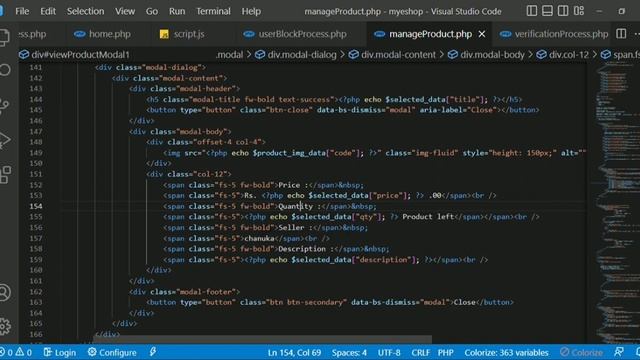Open the Selection menu

(85, 11)
